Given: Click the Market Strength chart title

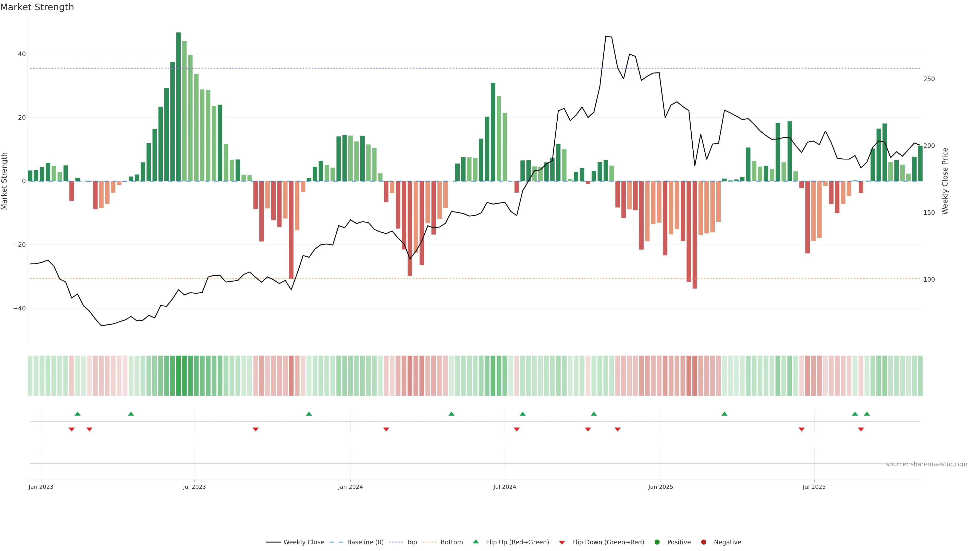Looking at the screenshot, I should click(x=37, y=7).
